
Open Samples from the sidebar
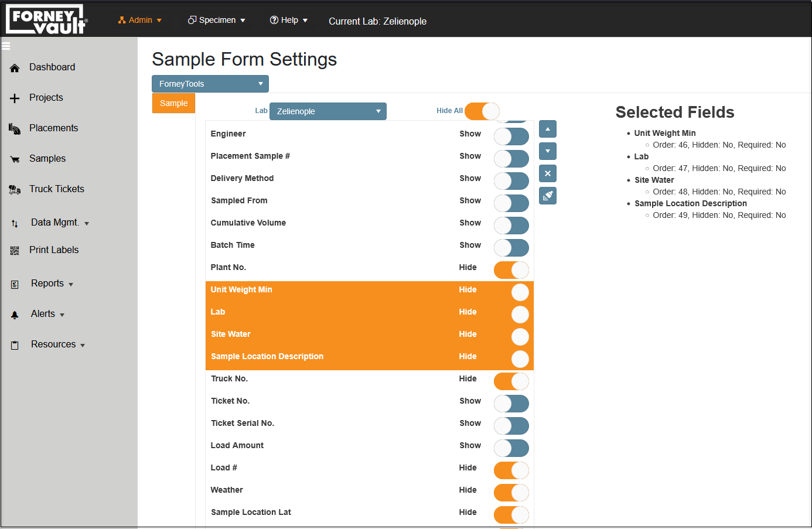click(x=47, y=158)
